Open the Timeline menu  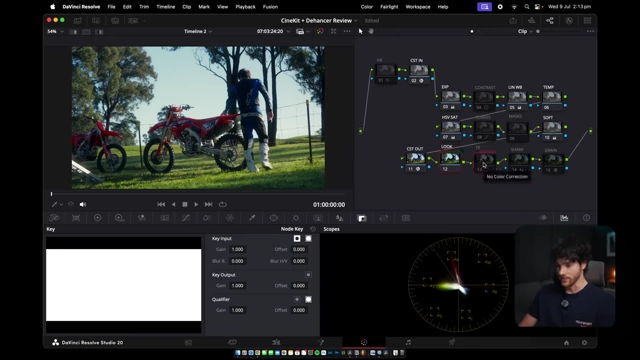pyautogui.click(x=165, y=7)
